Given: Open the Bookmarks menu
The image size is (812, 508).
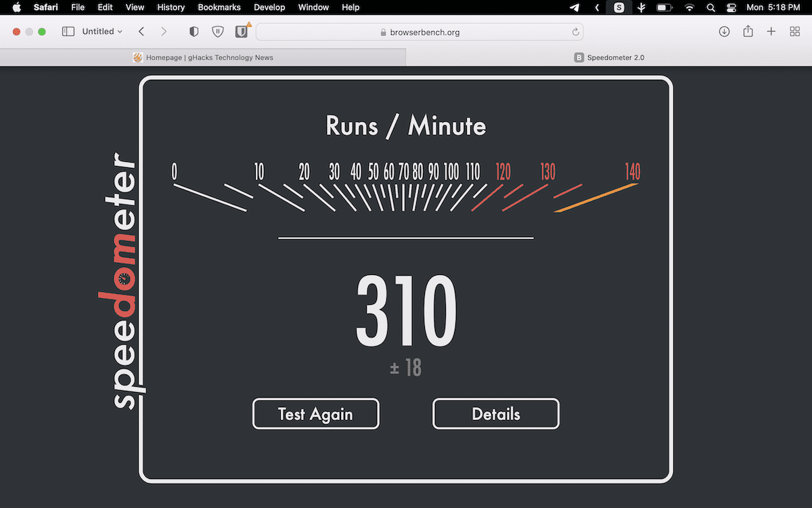Looking at the screenshot, I should tap(219, 7).
